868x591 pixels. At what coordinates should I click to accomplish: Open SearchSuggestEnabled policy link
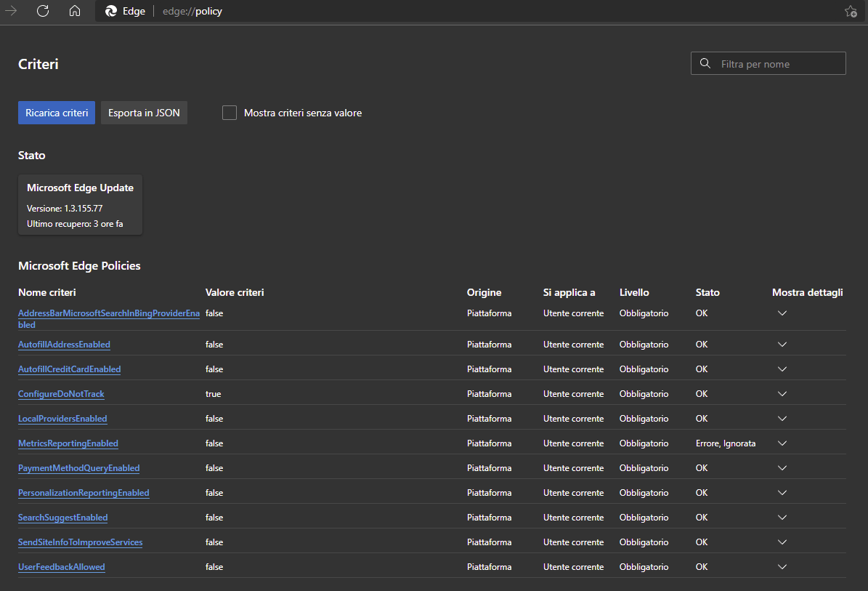(62, 518)
